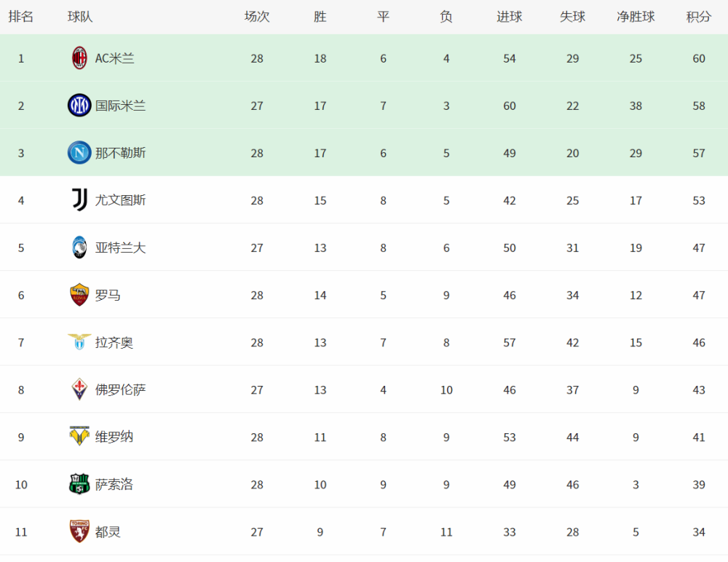Click the Roma wolf crest
The height and width of the screenshot is (562, 728).
pos(79,295)
